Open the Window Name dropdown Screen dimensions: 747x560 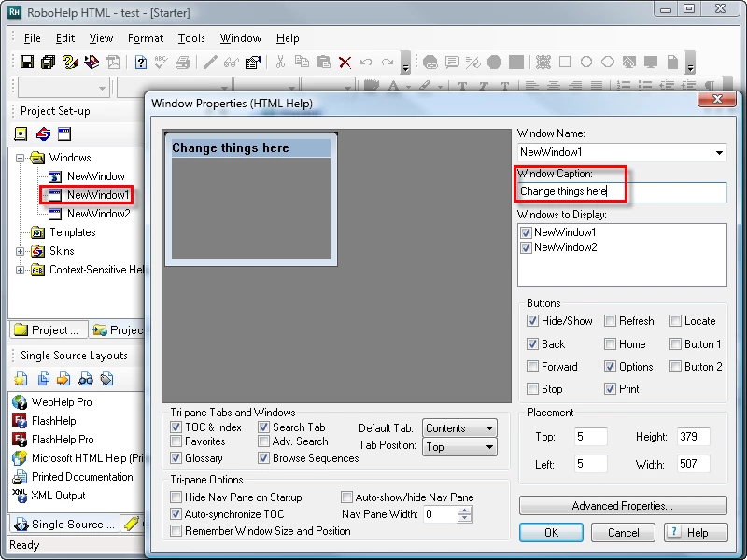[719, 152]
